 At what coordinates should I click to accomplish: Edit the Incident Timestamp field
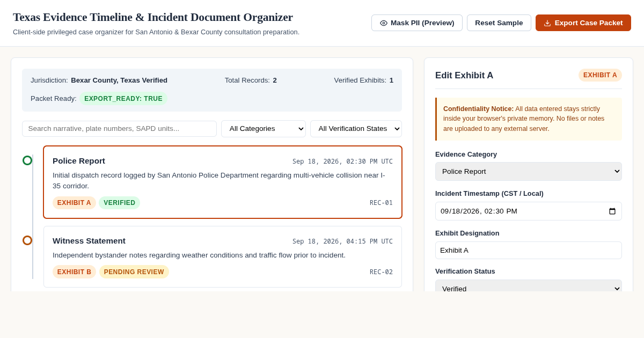pos(529,211)
